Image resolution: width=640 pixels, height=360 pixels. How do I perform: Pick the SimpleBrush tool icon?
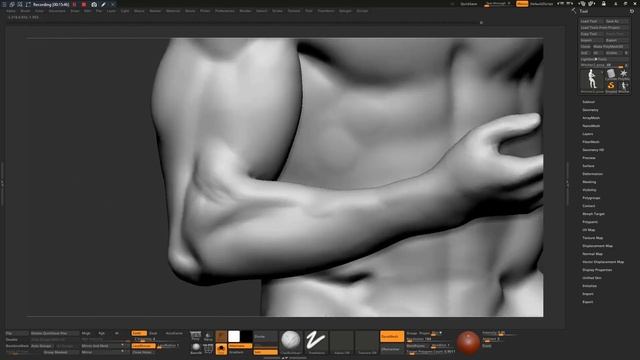[x=611, y=86]
